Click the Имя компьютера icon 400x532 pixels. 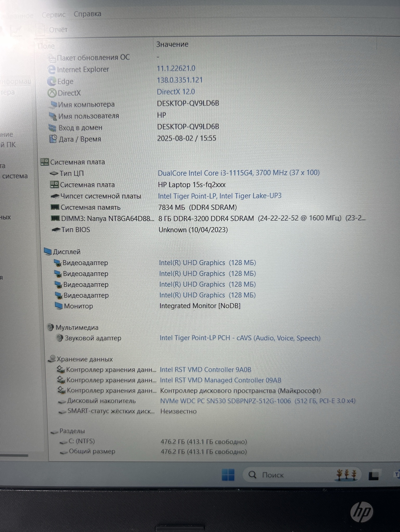pyautogui.click(x=54, y=104)
